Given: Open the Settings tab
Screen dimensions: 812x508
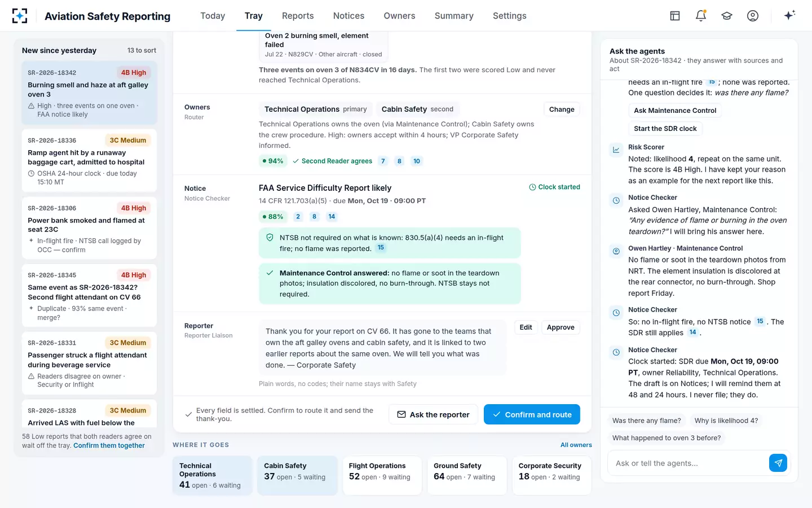Looking at the screenshot, I should point(510,16).
